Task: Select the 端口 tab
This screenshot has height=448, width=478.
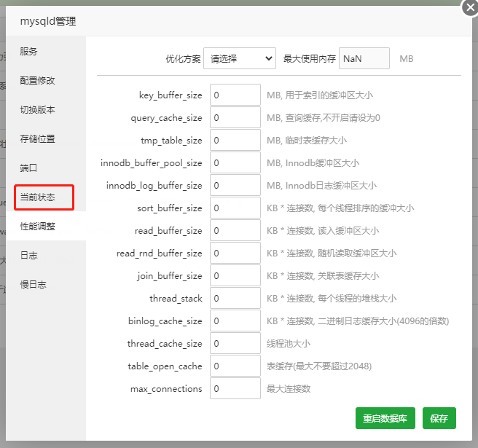Action: click(x=46, y=168)
